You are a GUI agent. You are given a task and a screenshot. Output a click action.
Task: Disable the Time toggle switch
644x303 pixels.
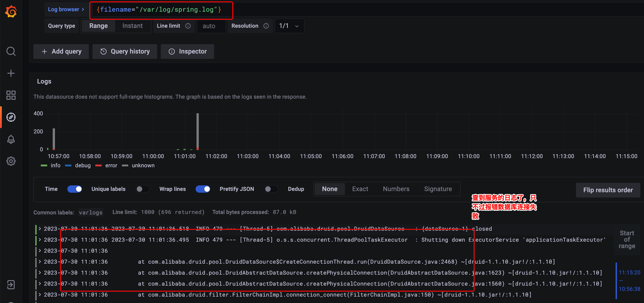(74, 189)
